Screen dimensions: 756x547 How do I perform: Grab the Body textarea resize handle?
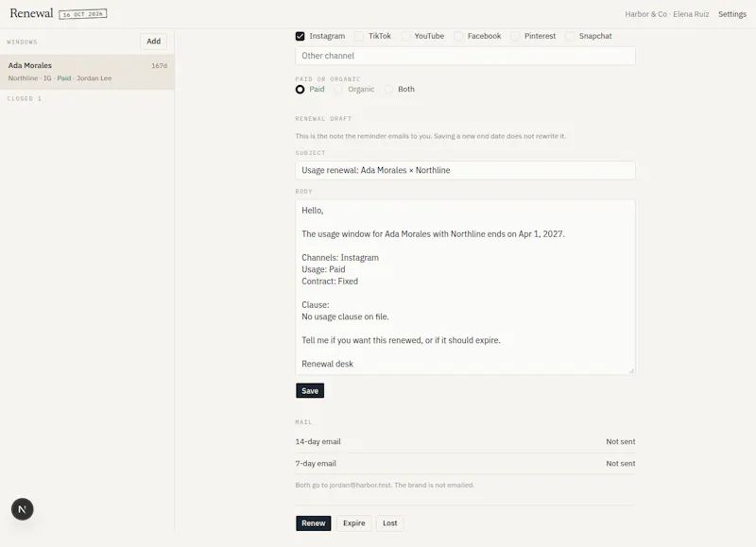[631, 370]
